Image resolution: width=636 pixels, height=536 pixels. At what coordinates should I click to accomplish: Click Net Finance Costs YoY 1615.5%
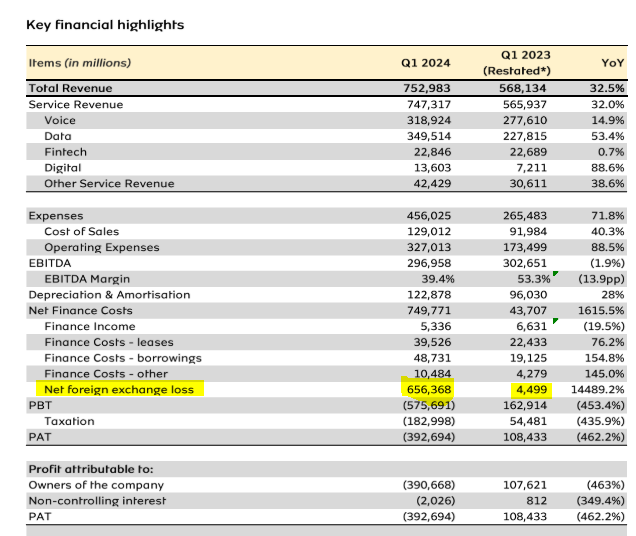click(601, 311)
